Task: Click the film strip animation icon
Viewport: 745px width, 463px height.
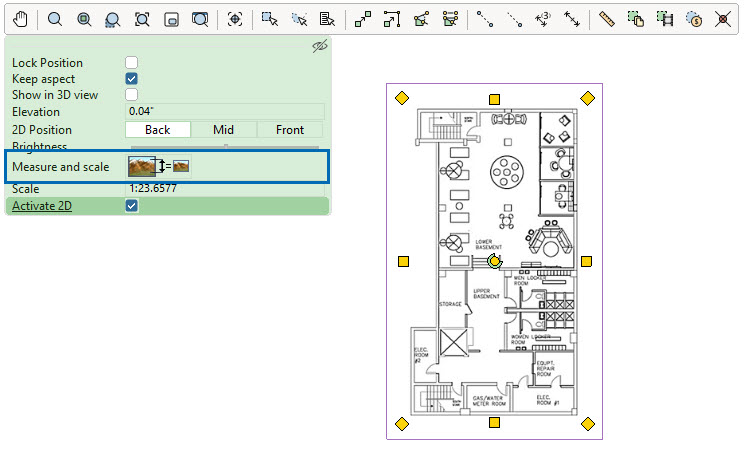Action: [665, 19]
